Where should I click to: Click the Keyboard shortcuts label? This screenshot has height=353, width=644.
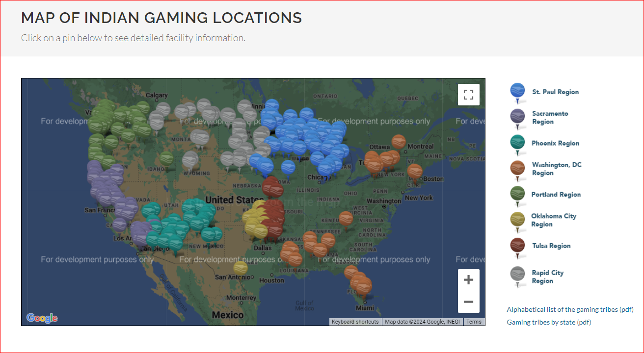click(x=355, y=322)
